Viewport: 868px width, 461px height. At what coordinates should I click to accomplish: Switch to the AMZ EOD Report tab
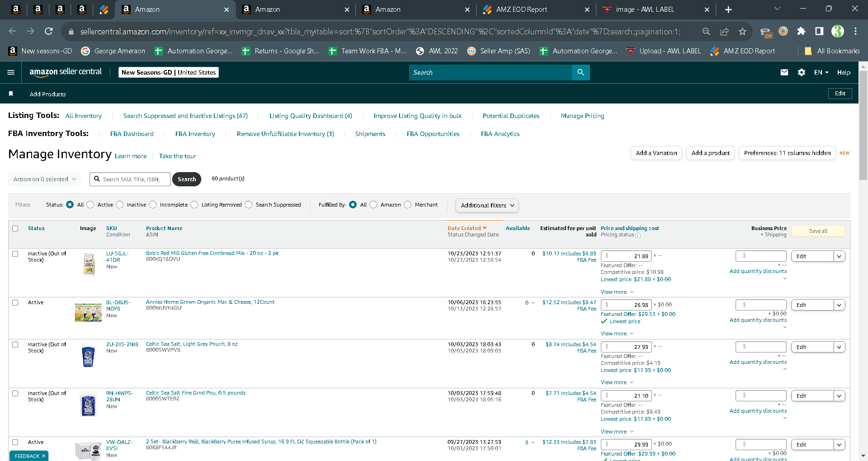[x=536, y=9]
